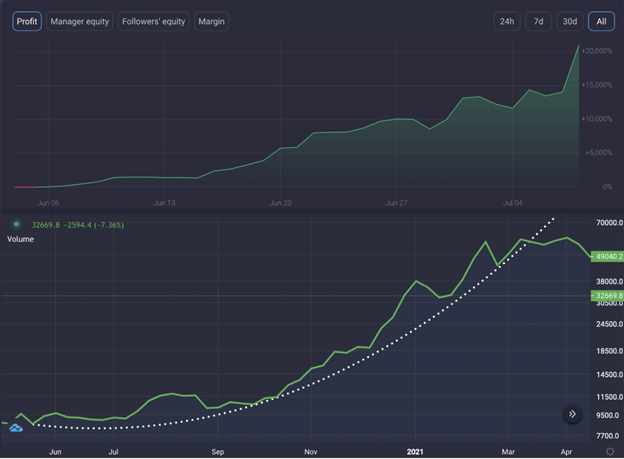The width and height of the screenshot is (624, 459).
Task: Click the Jun 20 date on profit chart
Action: (x=281, y=203)
